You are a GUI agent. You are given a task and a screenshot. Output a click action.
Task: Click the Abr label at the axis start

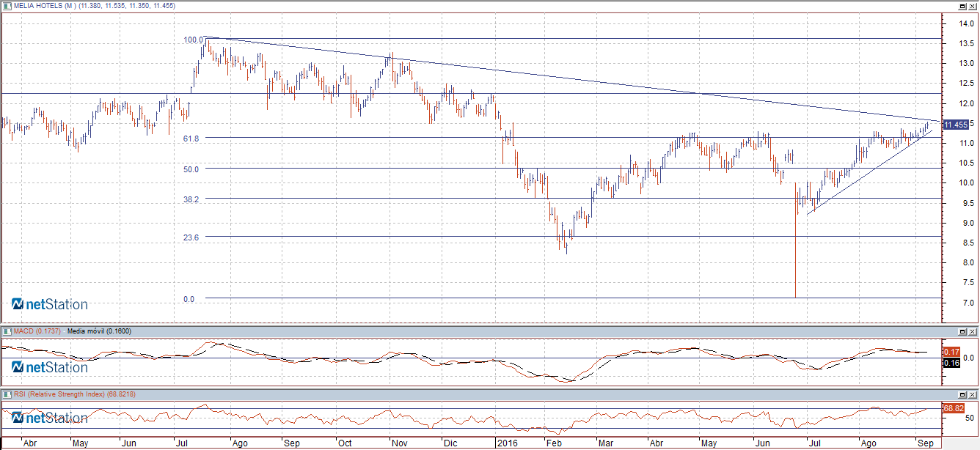tap(30, 444)
